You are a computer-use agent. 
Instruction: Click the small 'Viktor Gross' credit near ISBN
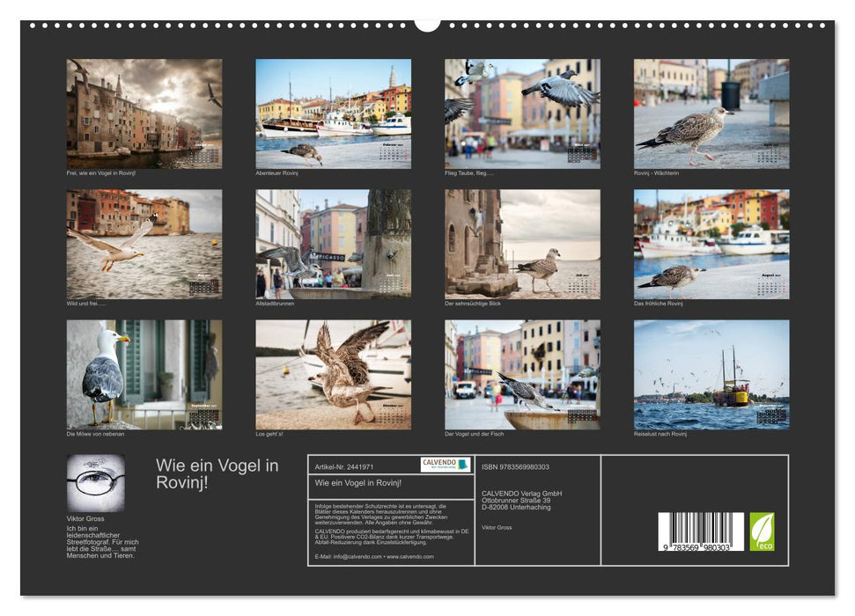[497, 527]
